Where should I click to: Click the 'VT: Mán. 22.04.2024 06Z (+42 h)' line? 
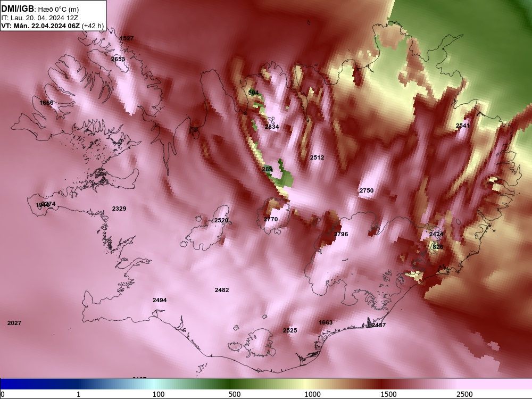pos(52,26)
